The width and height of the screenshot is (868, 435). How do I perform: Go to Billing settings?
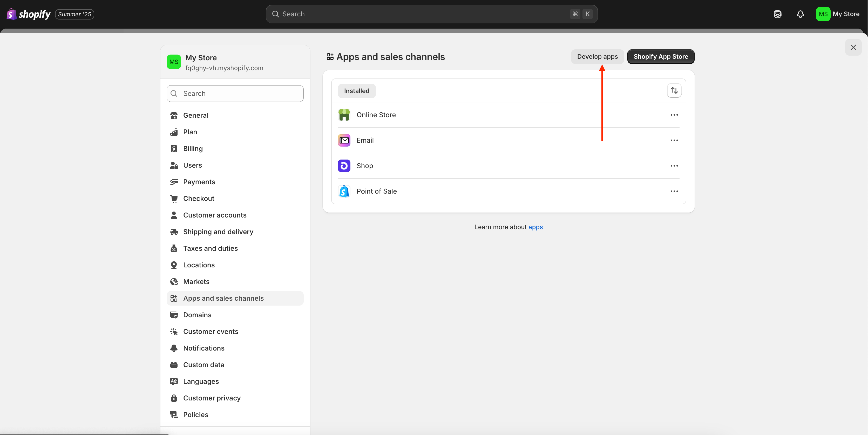tap(193, 149)
